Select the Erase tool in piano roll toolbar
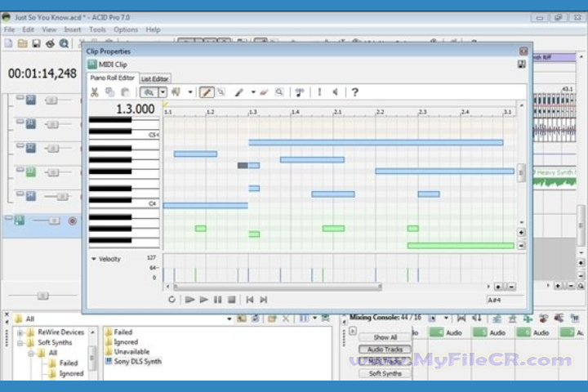Image resolution: width=588 pixels, height=392 pixels. click(x=264, y=92)
